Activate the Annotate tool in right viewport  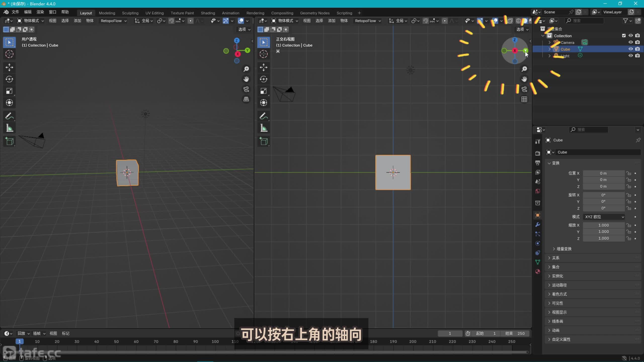coord(263,116)
